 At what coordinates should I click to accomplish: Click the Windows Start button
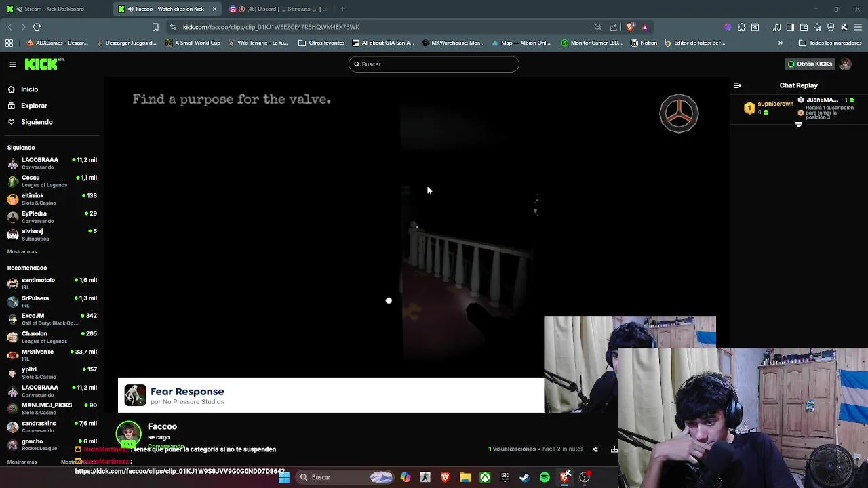pyautogui.click(x=284, y=477)
